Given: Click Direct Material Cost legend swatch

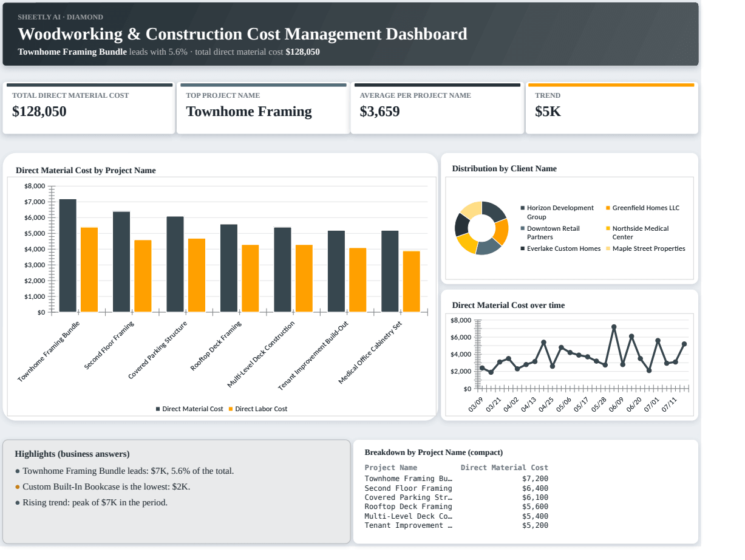Looking at the screenshot, I should pyautogui.click(x=158, y=409).
